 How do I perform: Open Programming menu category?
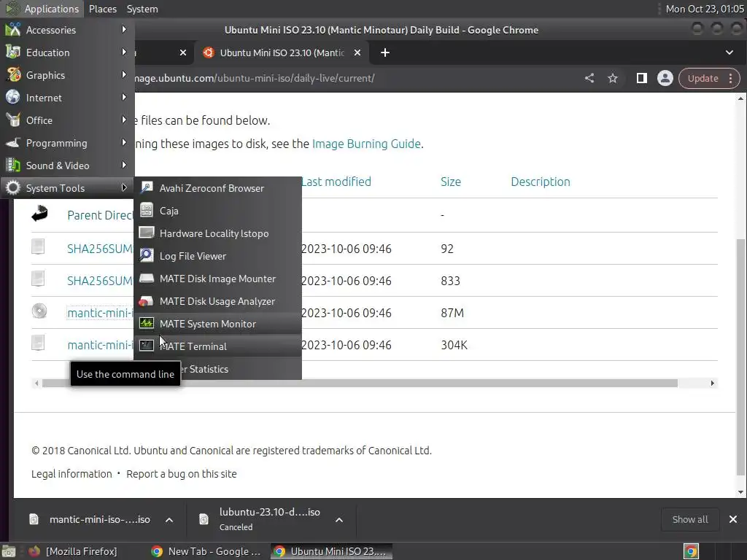coord(67,143)
